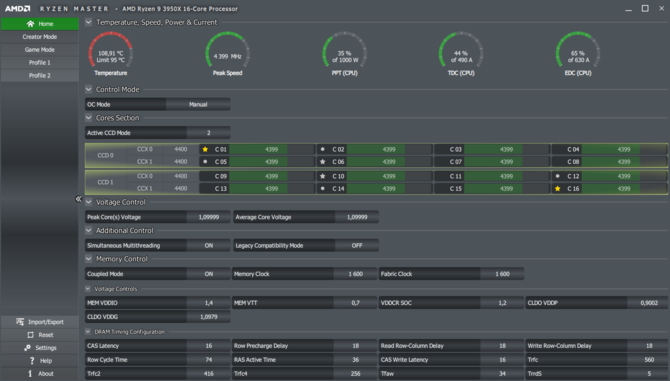Viewport: 670px width, 381px height.
Task: Click the Home icon in sidebar
Action: click(x=30, y=24)
